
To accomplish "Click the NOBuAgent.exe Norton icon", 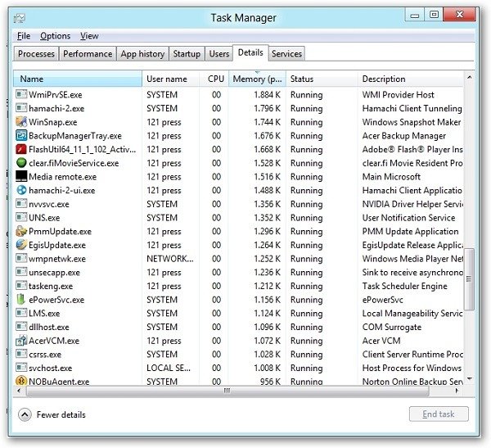I will (x=21, y=381).
